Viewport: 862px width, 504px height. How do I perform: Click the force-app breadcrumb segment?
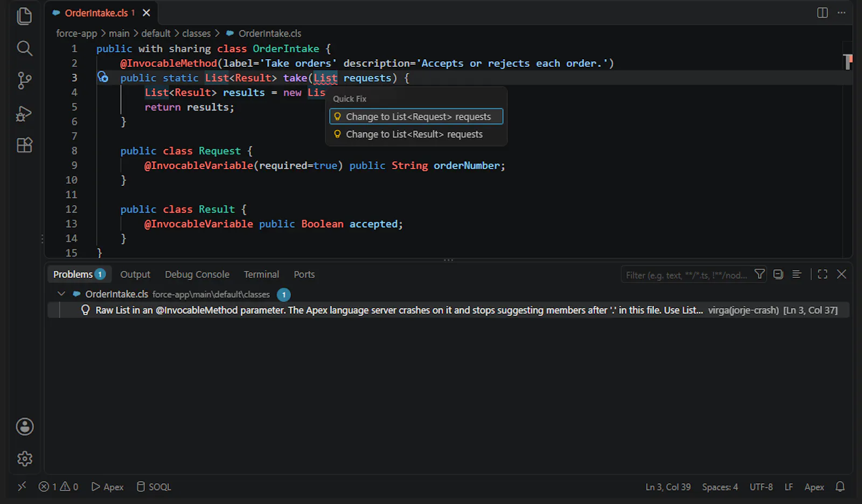77,33
